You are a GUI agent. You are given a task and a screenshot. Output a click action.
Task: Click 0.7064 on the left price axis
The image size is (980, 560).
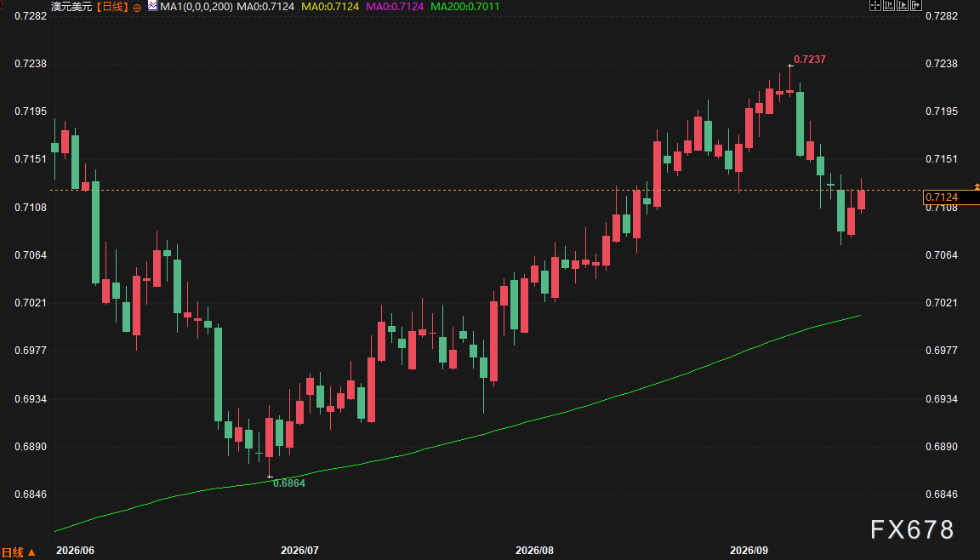tap(31, 255)
